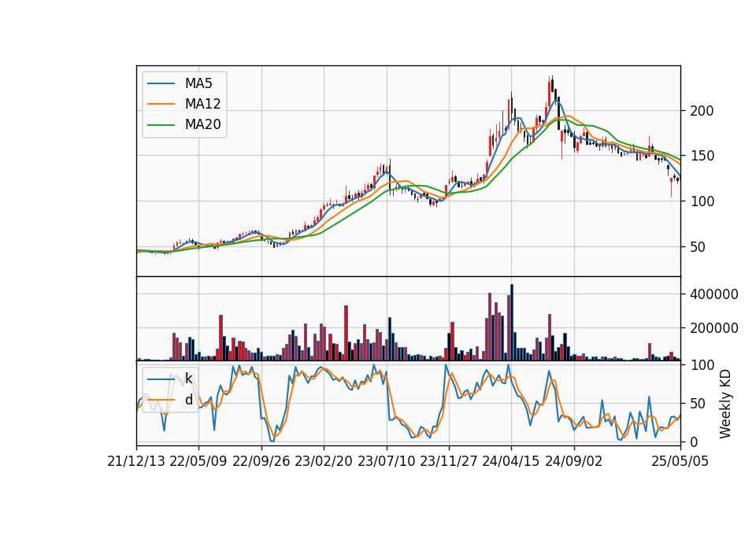
Task: Click the Weekly KD axis title
Action: pos(725,404)
